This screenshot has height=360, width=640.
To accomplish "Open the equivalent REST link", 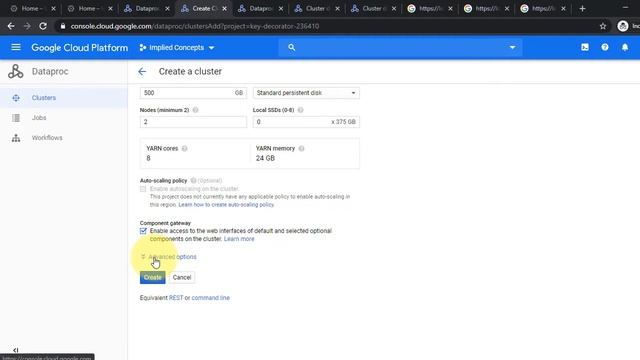I will [176, 298].
